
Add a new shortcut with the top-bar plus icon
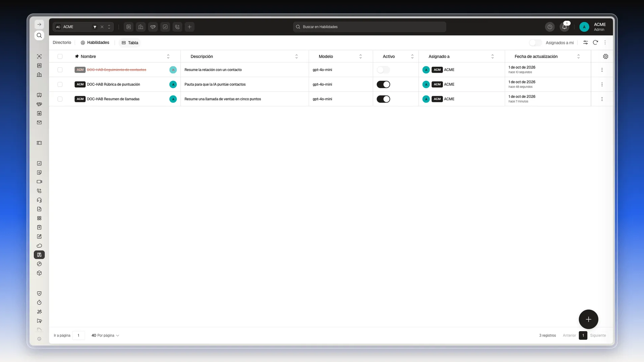click(190, 27)
